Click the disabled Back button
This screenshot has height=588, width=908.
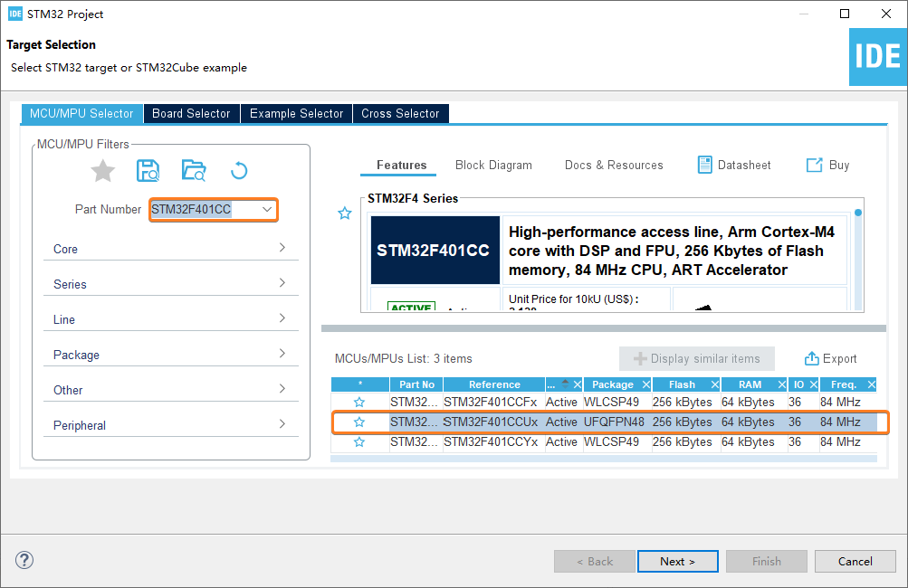(x=594, y=561)
